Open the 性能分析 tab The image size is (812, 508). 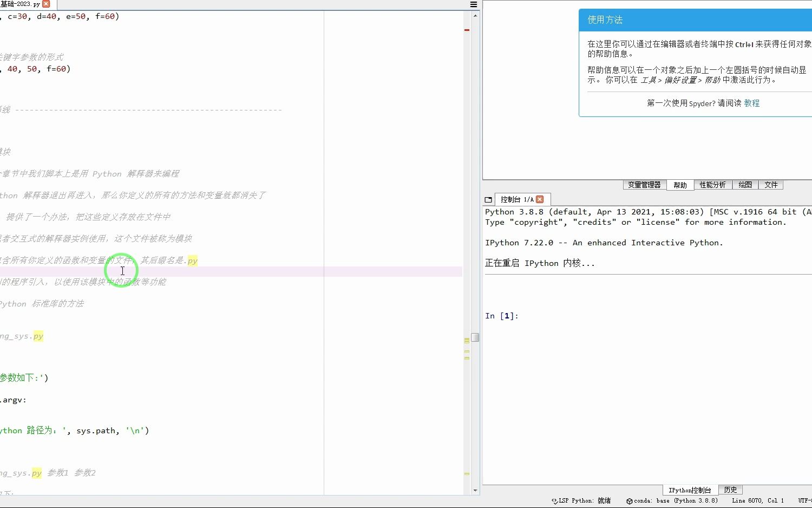pos(712,185)
